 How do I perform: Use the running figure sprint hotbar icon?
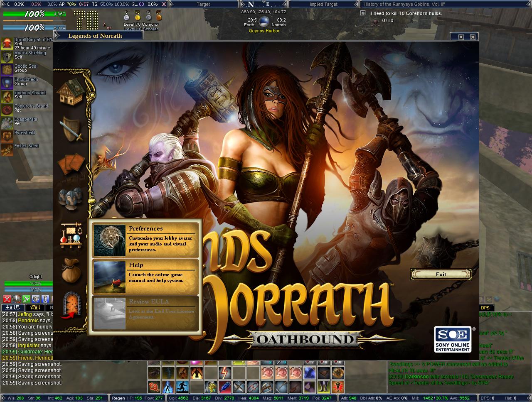182,387
